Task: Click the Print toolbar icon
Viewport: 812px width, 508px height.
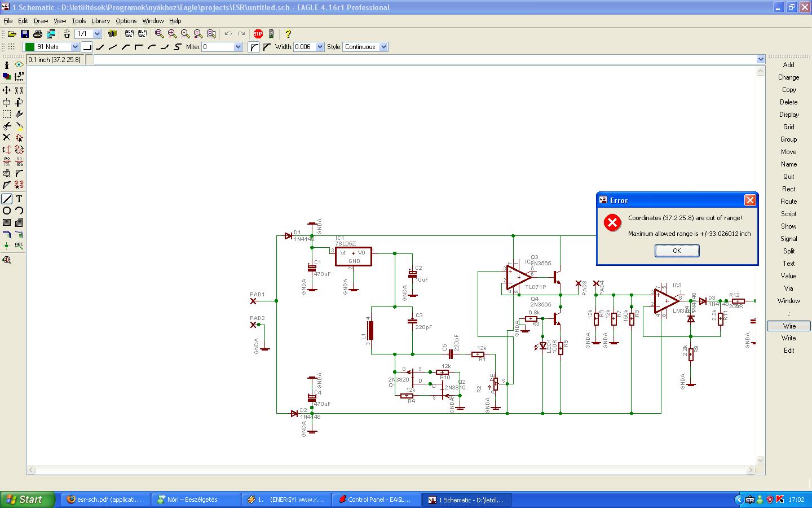Action: [38, 34]
